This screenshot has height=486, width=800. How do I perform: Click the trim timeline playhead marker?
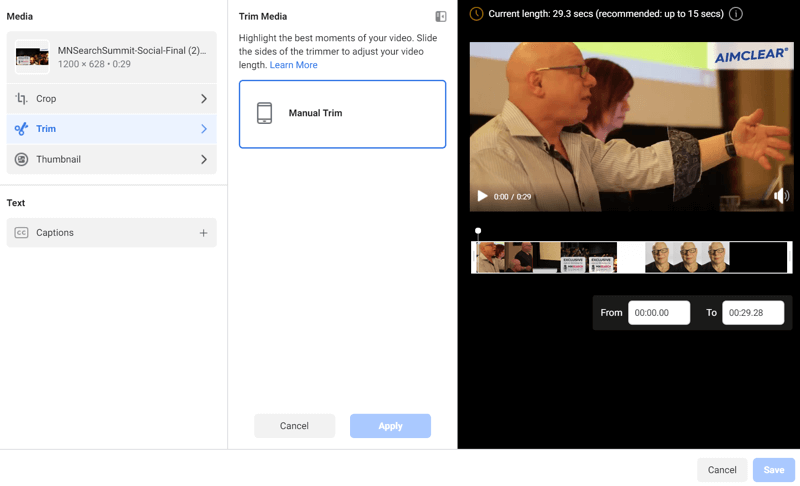(478, 231)
